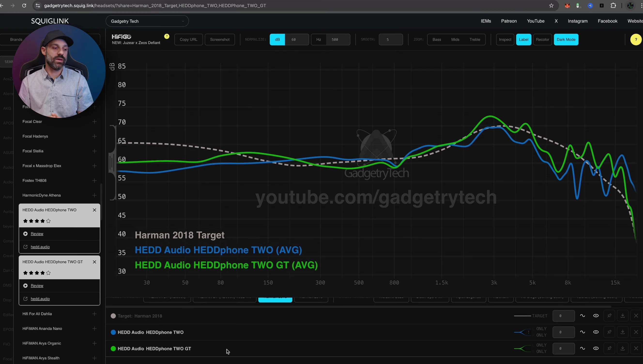The image size is (643, 364).
Task: Click the Copy URL button
Action: [188, 39]
